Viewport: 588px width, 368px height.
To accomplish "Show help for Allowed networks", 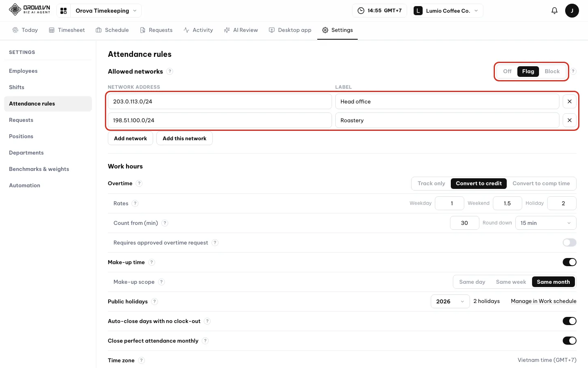I will pyautogui.click(x=170, y=72).
